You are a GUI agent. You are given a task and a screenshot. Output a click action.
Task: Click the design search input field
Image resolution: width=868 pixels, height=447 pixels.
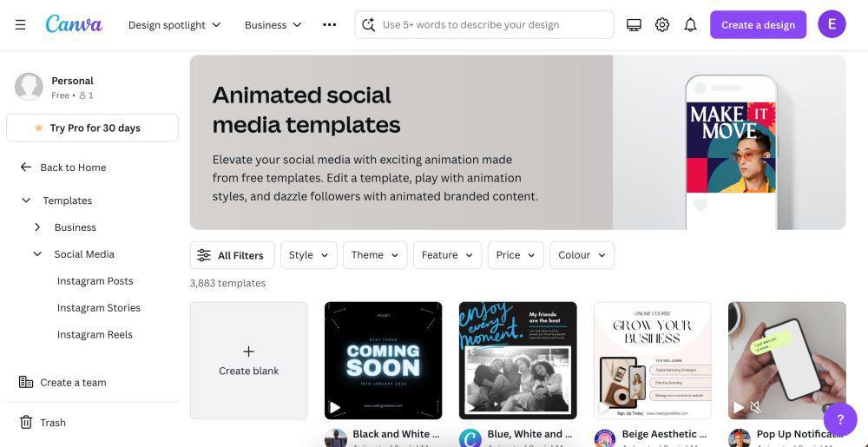tap(484, 25)
